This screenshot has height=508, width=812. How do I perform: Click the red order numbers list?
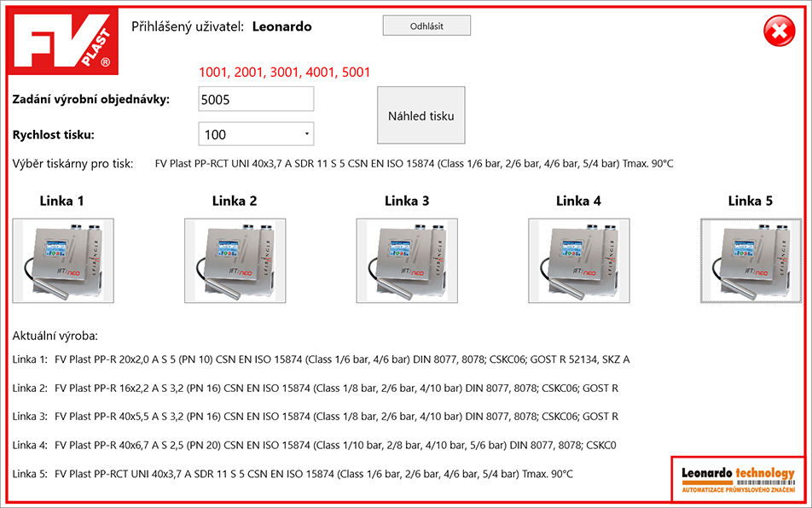click(x=284, y=73)
